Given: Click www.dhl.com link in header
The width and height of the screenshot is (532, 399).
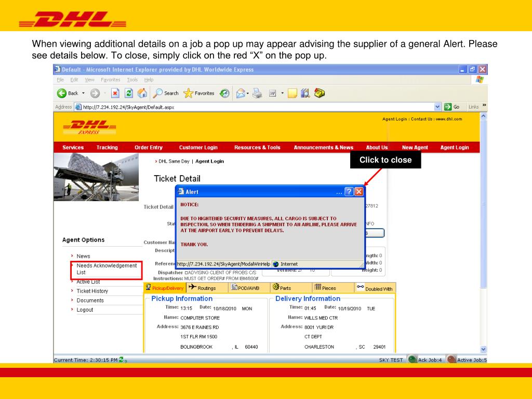Looking at the screenshot, I should pos(448,119).
